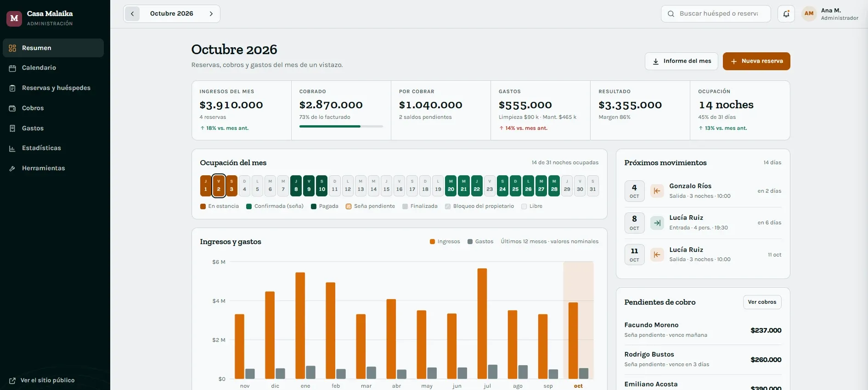This screenshot has height=390, width=868.
Task: Click the October income bar
Action: pos(573,340)
